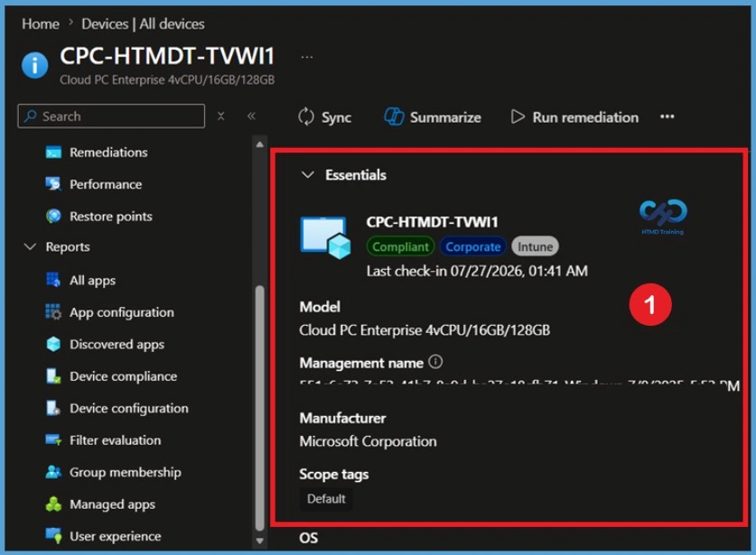Click the Summarize button label
Viewport: 756px width, 555px height.
pyautogui.click(x=445, y=117)
